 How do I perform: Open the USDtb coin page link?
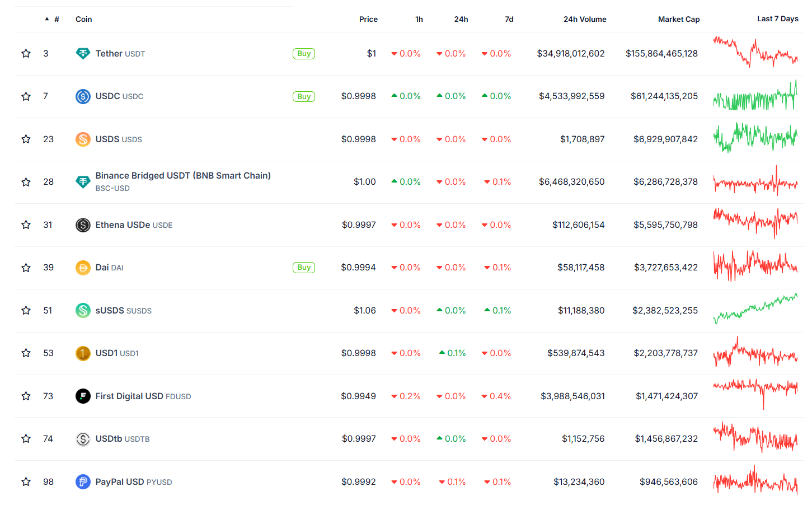coord(123,439)
